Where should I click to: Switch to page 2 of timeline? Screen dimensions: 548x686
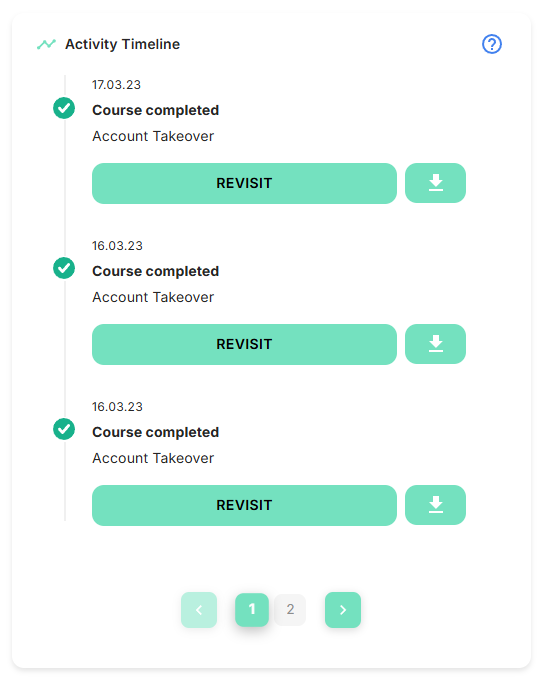290,609
